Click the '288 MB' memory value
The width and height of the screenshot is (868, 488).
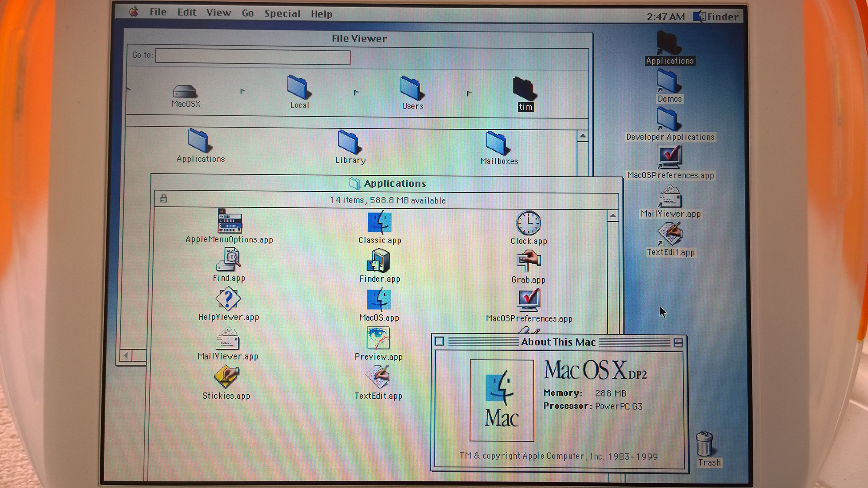tap(610, 393)
